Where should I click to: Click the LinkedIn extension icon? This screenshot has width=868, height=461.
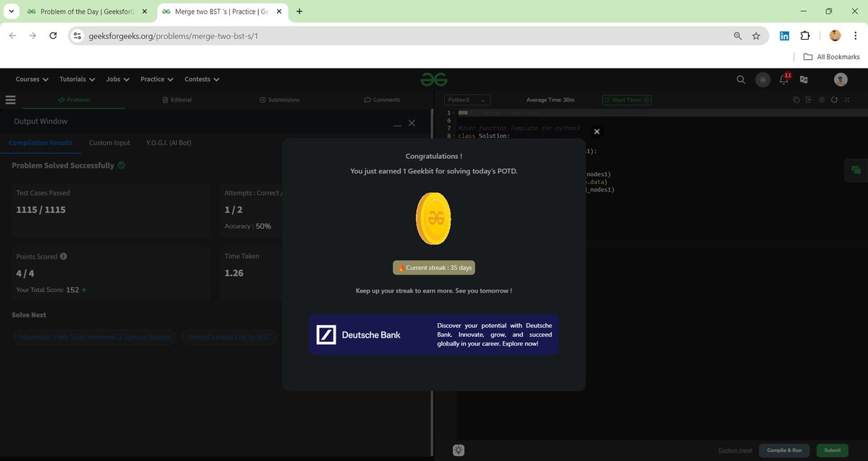(x=784, y=35)
